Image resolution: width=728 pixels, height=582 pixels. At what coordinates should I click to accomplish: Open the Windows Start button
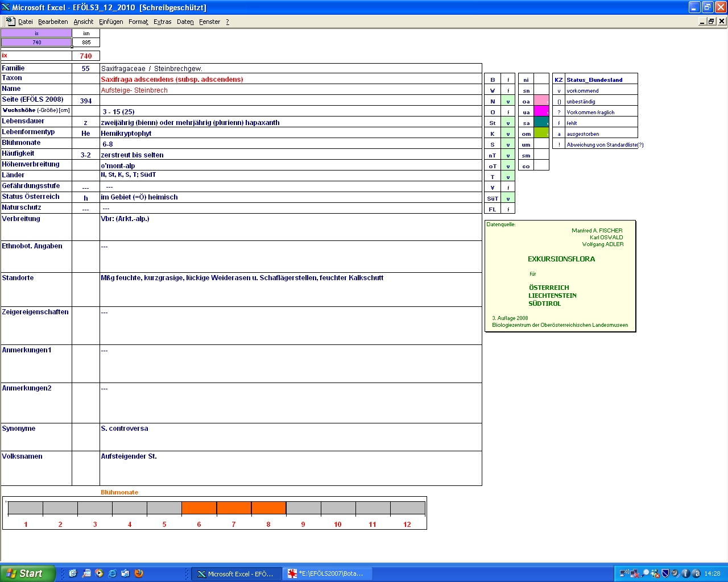[x=27, y=573]
